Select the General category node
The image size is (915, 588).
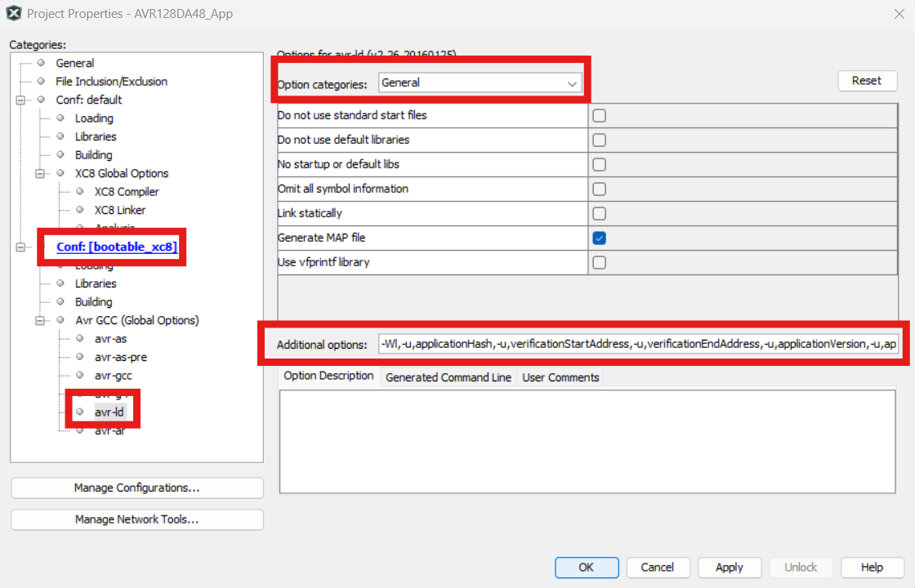point(74,63)
